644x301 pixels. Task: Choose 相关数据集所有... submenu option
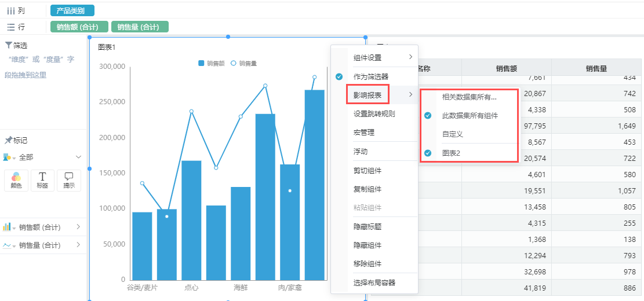pos(470,97)
